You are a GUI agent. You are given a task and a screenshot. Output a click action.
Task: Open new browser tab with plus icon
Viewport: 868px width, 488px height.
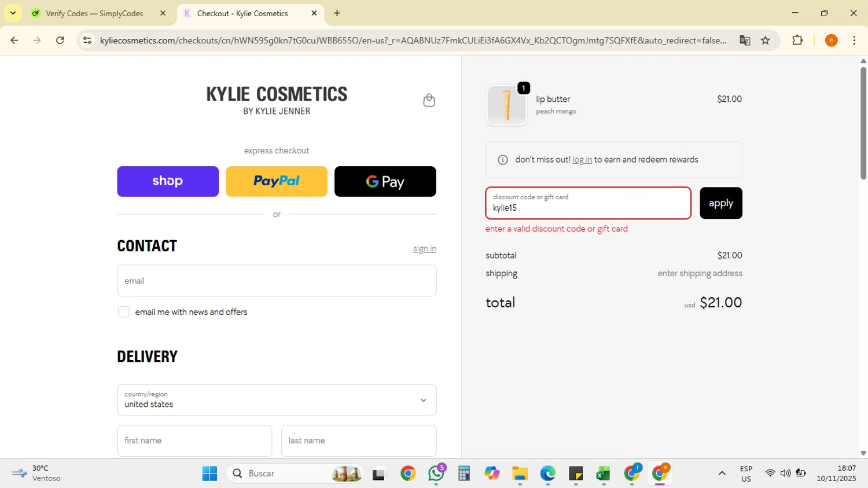(337, 13)
